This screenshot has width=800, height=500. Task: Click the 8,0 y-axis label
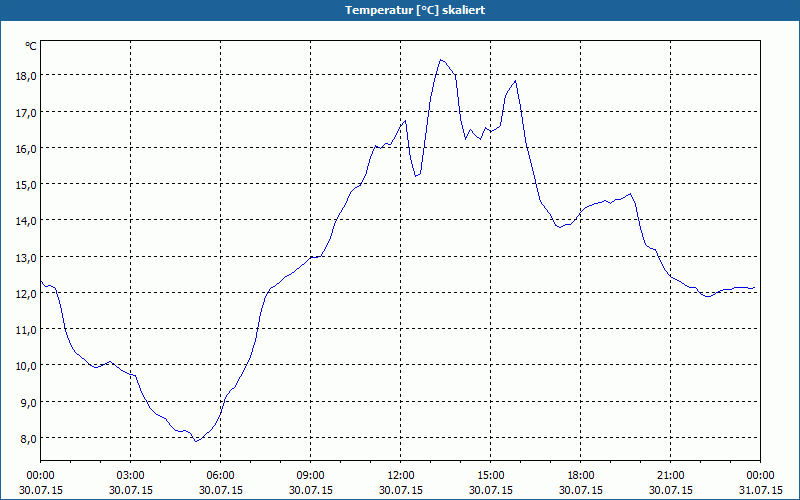(x=29, y=439)
